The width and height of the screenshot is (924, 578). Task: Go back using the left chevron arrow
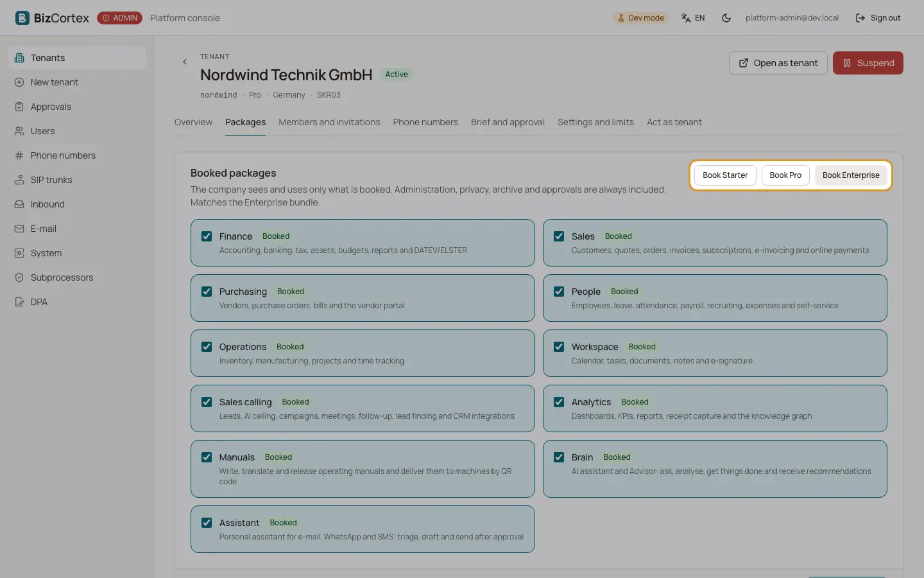185,62
